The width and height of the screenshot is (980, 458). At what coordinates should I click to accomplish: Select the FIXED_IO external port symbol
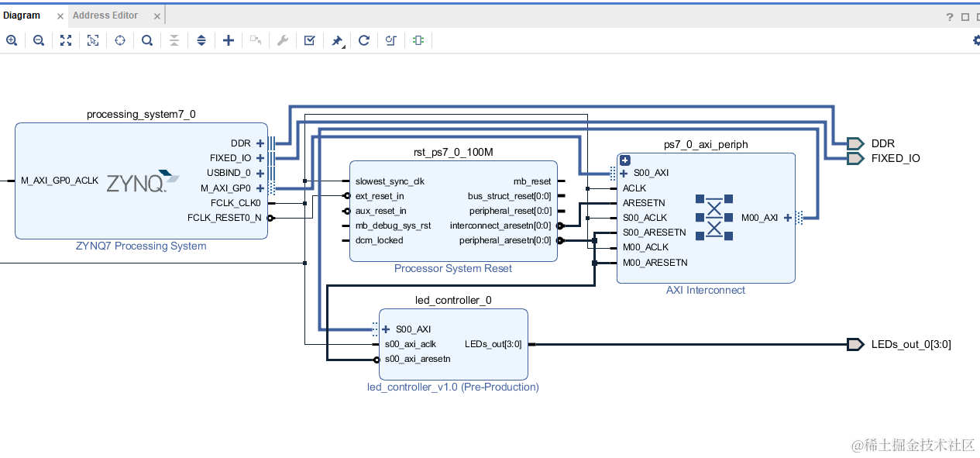coord(855,158)
